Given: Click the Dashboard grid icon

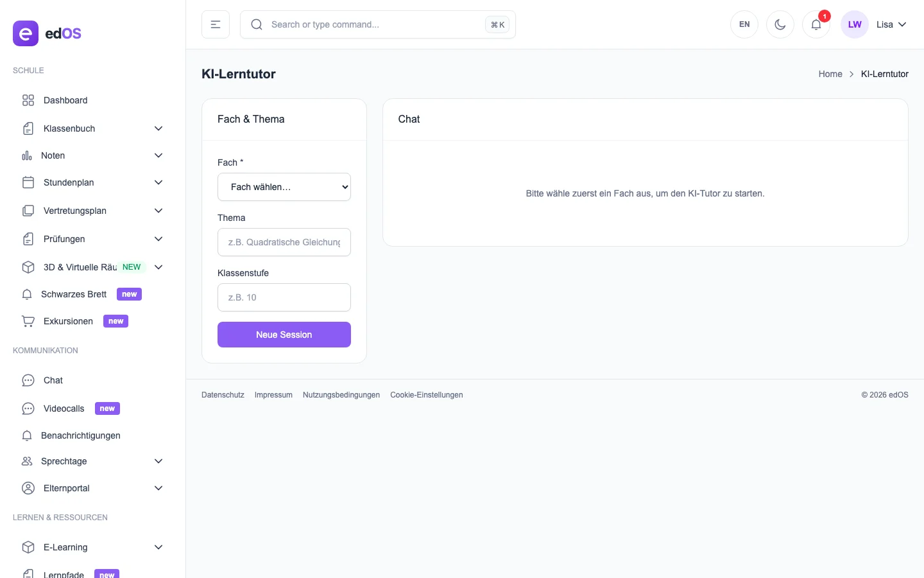Looking at the screenshot, I should coord(28,100).
